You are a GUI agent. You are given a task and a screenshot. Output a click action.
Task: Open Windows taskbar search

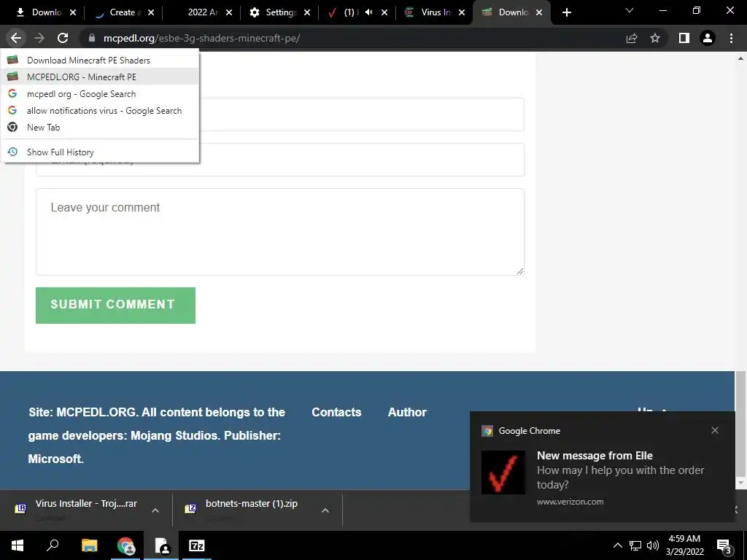pos(53,545)
